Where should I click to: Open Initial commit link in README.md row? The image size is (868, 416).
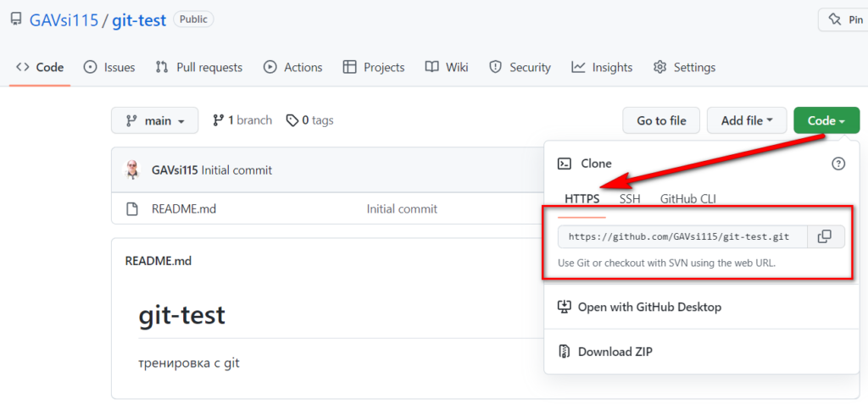pyautogui.click(x=402, y=209)
